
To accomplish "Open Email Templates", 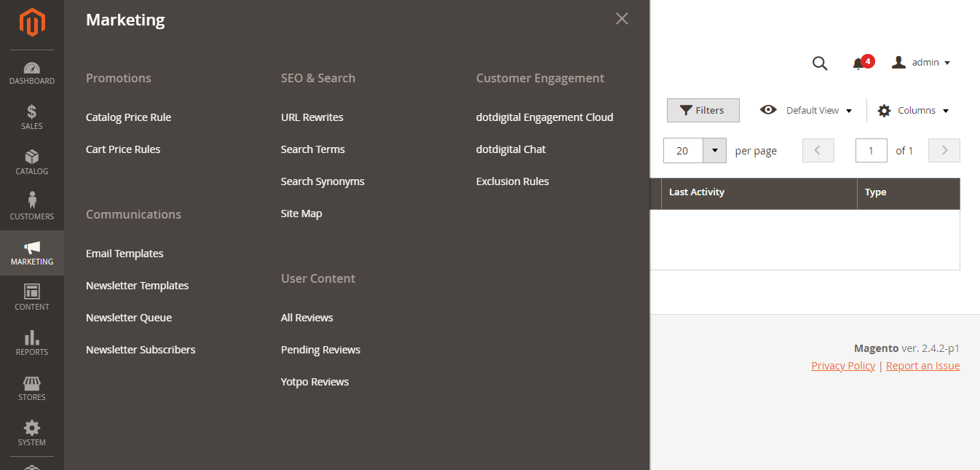I will (125, 254).
